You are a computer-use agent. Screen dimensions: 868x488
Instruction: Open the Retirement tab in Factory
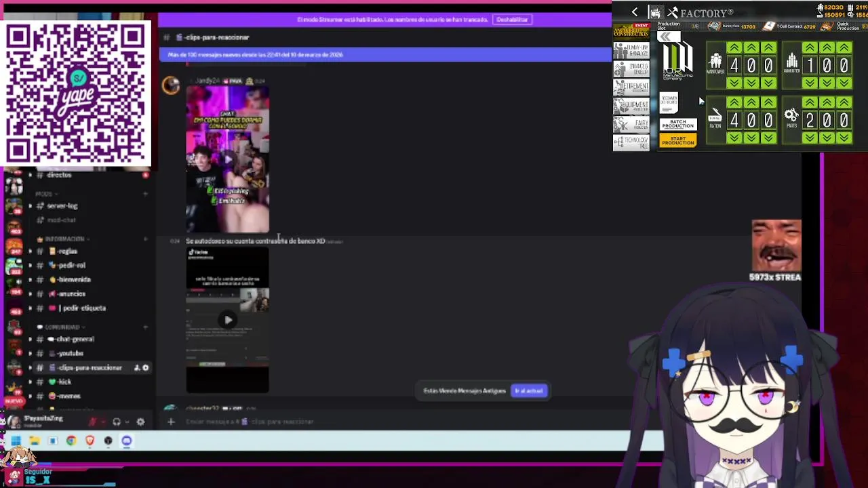click(631, 87)
